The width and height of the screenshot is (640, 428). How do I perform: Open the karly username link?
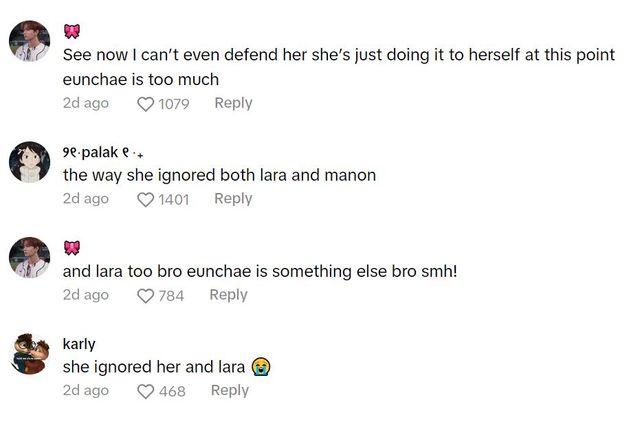pos(79,344)
